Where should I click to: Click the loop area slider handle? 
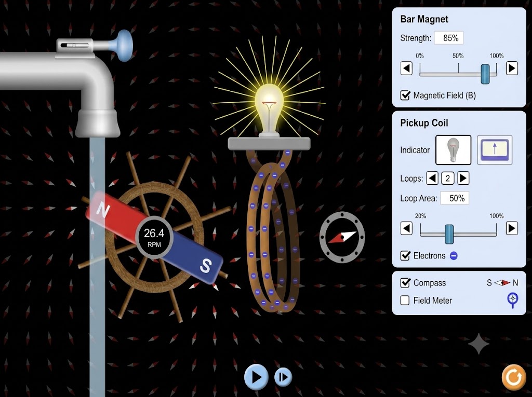449,234
